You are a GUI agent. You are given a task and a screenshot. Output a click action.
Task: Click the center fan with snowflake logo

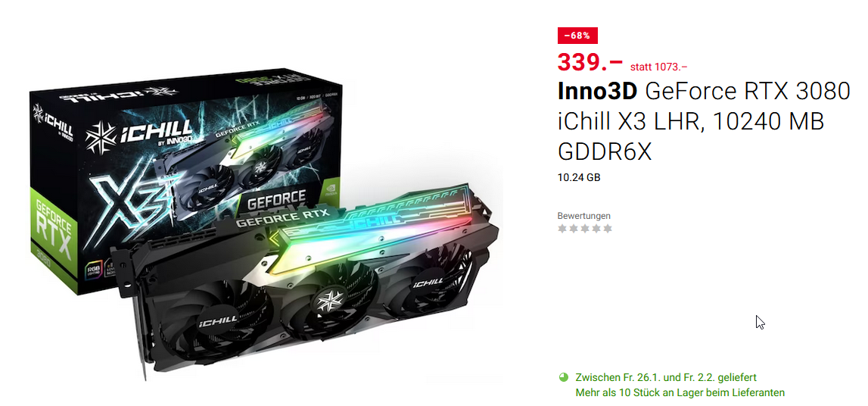(329, 303)
